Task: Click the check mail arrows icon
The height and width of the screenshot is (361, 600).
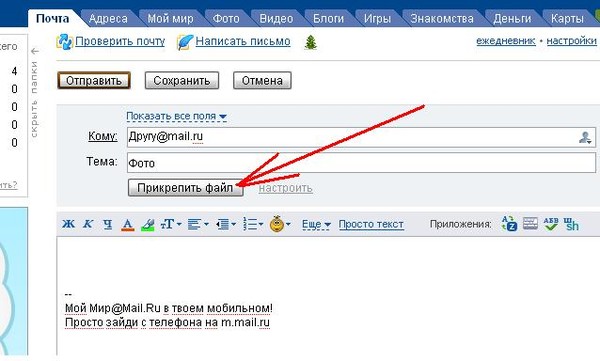Action: (65, 42)
